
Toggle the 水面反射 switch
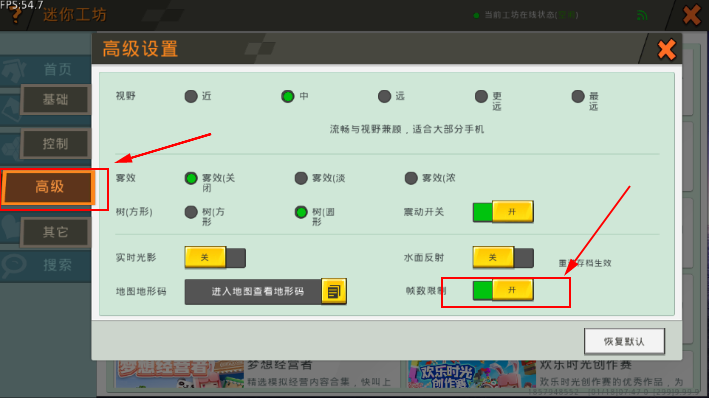pos(503,257)
